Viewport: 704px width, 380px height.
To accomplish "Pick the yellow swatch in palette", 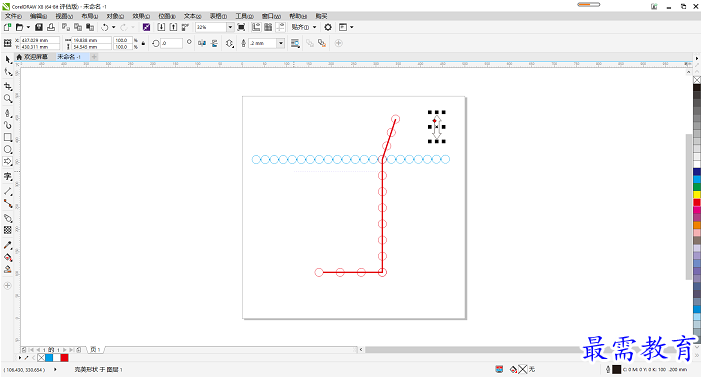I will (x=697, y=195).
